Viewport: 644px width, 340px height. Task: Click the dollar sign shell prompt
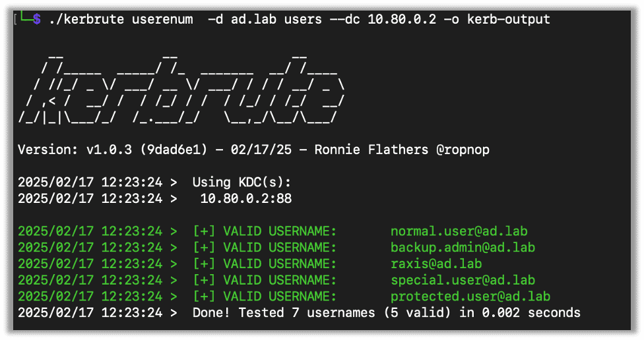pyautogui.click(x=37, y=20)
